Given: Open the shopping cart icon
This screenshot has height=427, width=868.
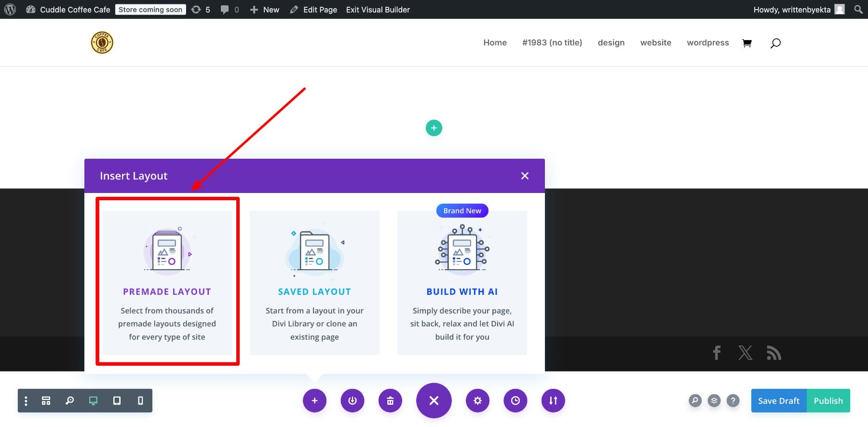Looking at the screenshot, I should point(747,43).
